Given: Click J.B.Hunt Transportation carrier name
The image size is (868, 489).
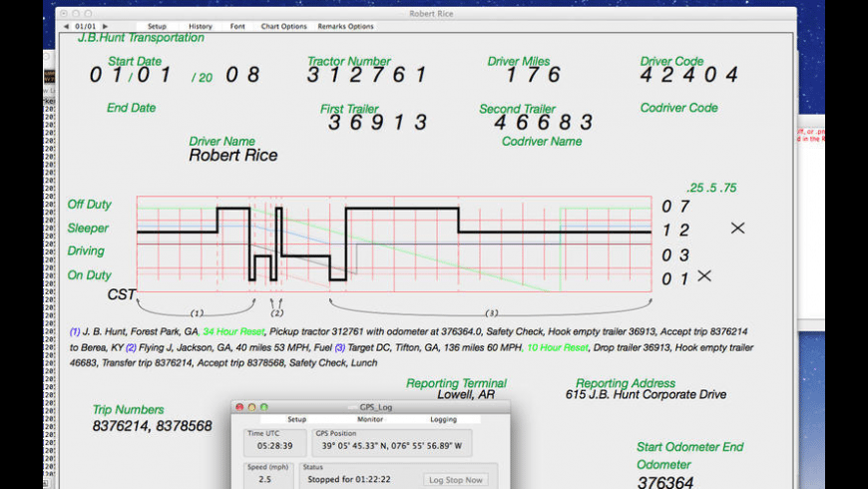Looking at the screenshot, I should pyautogui.click(x=141, y=38).
